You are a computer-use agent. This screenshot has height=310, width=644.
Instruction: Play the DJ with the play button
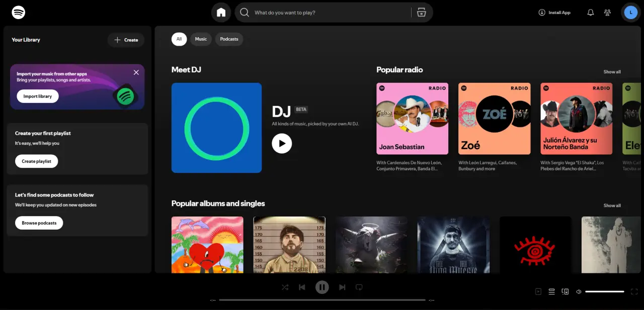[x=282, y=143]
